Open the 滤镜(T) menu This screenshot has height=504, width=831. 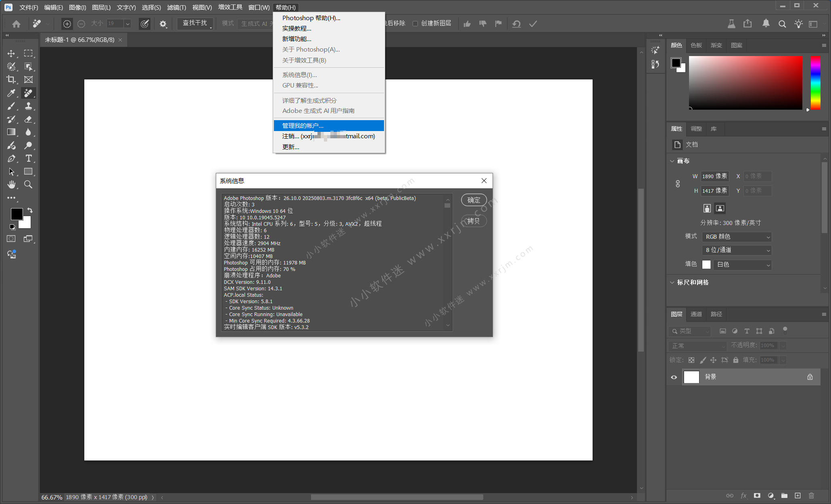[x=177, y=7]
